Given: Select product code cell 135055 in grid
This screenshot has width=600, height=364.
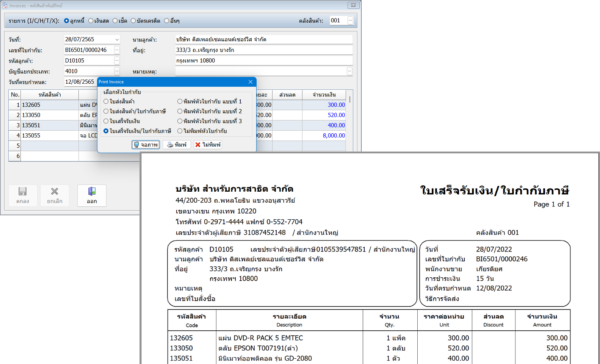Looking at the screenshot, I should [x=50, y=135].
